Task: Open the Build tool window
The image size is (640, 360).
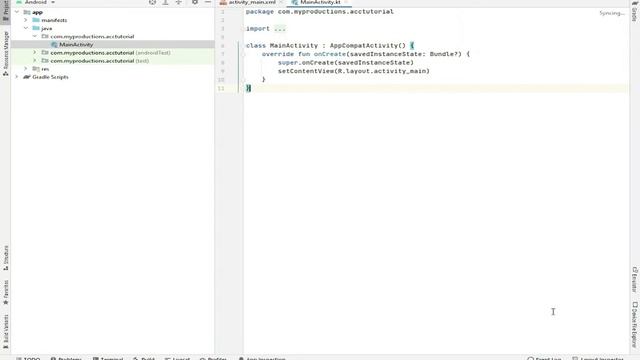Action: pos(144,358)
